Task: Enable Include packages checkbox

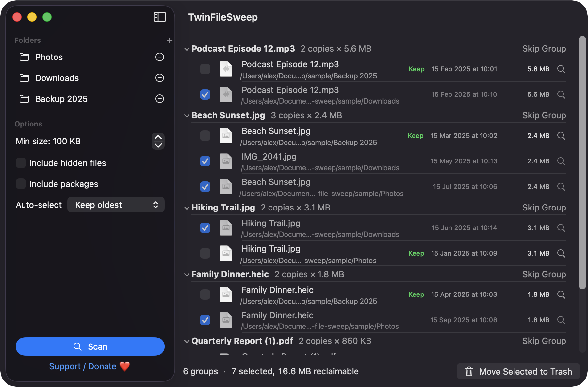Action: tap(21, 184)
